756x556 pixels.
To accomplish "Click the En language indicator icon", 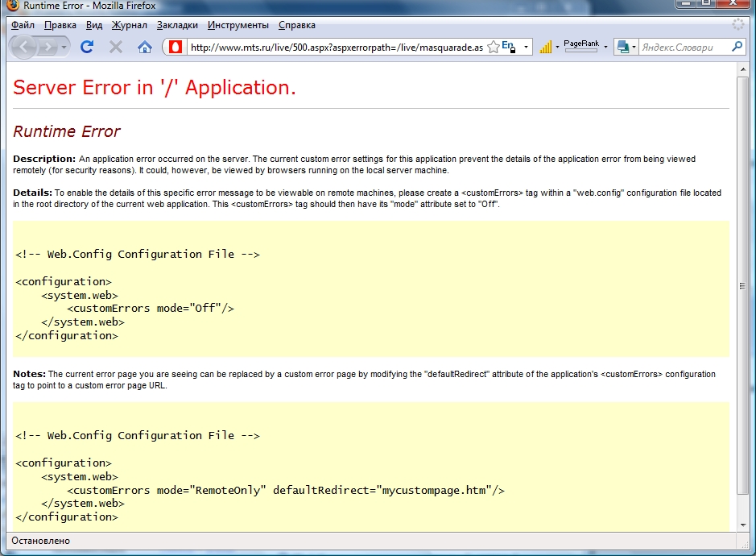I will tap(508, 47).
